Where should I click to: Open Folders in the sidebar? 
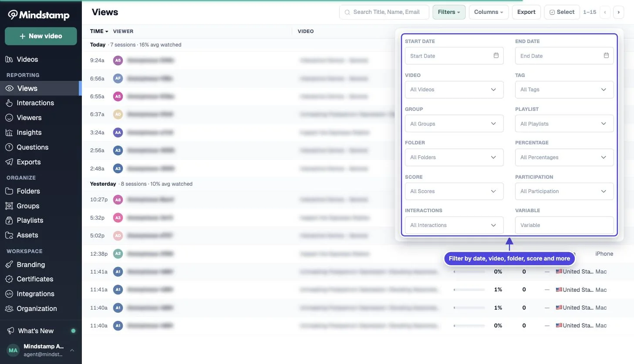[41, 191]
